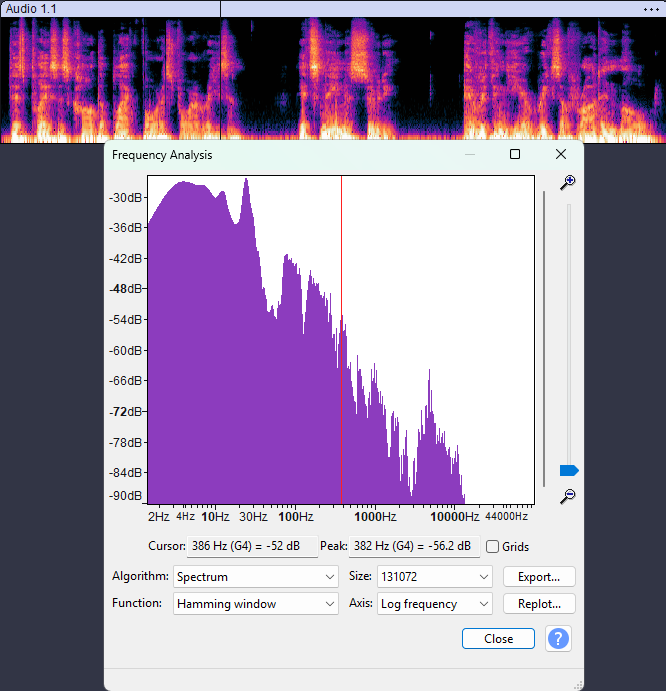Screen dimensions: 666x691
Task: Open the Audio 1.1 track options menu
Action: coord(651,9)
